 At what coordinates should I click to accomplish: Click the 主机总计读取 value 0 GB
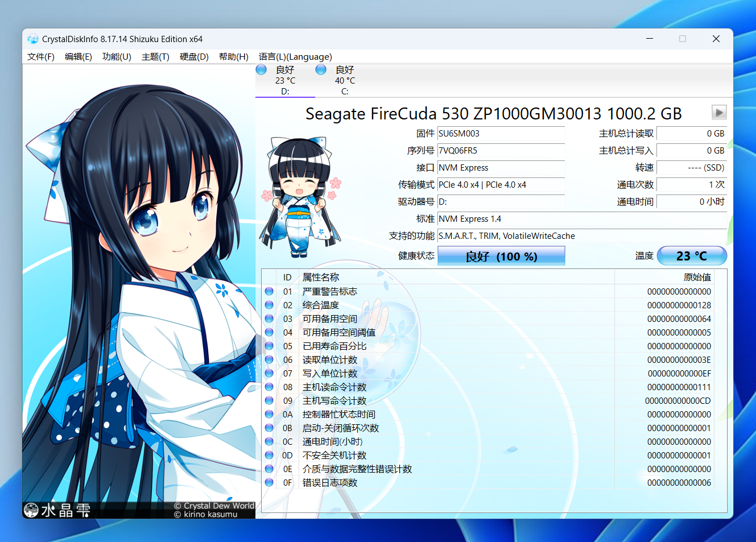pos(692,134)
